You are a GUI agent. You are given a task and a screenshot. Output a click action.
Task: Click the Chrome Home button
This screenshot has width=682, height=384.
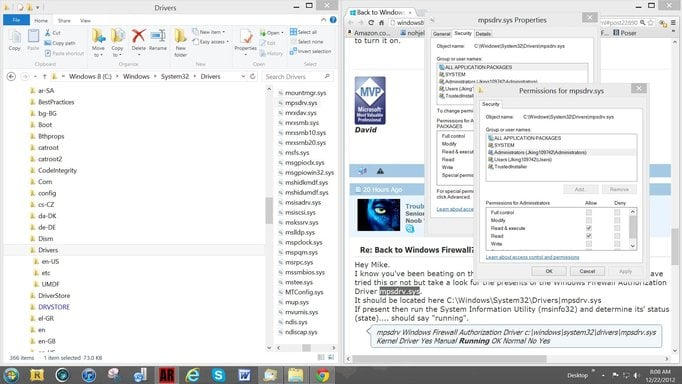[381, 23]
